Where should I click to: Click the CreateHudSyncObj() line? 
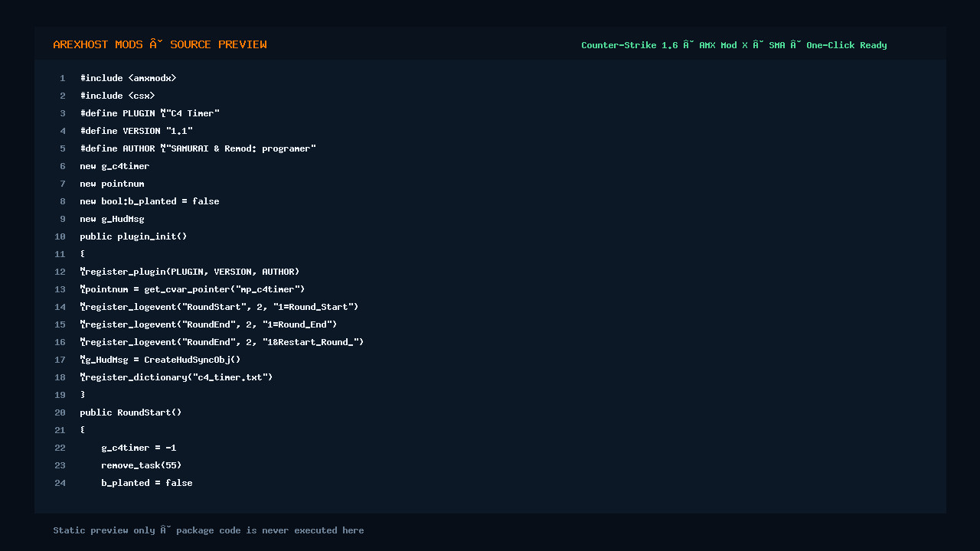(160, 360)
